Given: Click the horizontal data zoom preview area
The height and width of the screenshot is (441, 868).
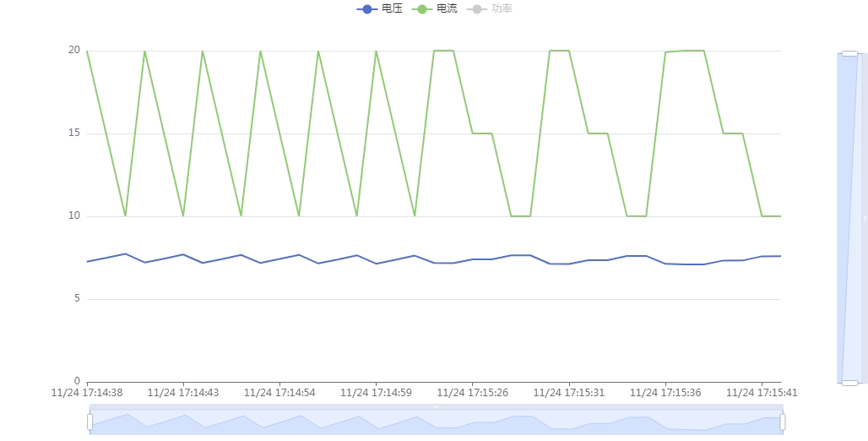Looking at the screenshot, I should point(437,422).
